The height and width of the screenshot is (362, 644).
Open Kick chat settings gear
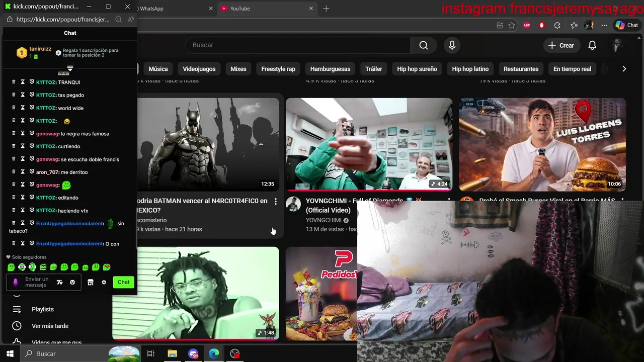coord(104,282)
